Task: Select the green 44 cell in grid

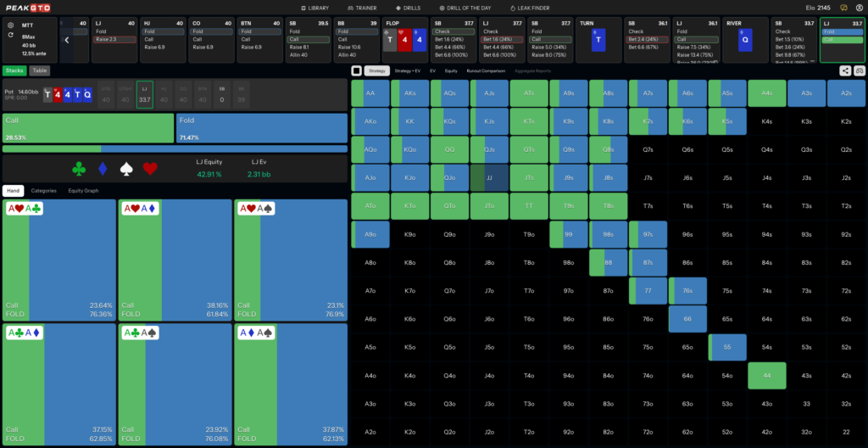Action: [x=766, y=375]
